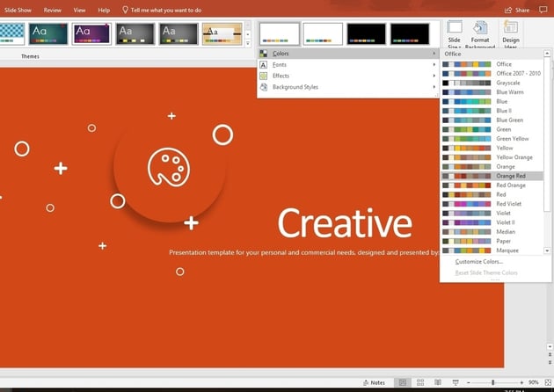Screen dimensions: 554x392
Task: Click the fit slide to window icon
Action: coord(545,382)
